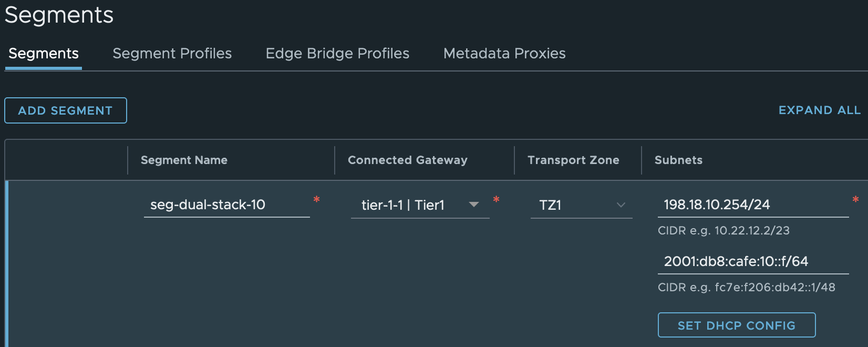Open the Segment Profiles tab
Image resolution: width=868 pixels, height=347 pixels.
point(172,54)
